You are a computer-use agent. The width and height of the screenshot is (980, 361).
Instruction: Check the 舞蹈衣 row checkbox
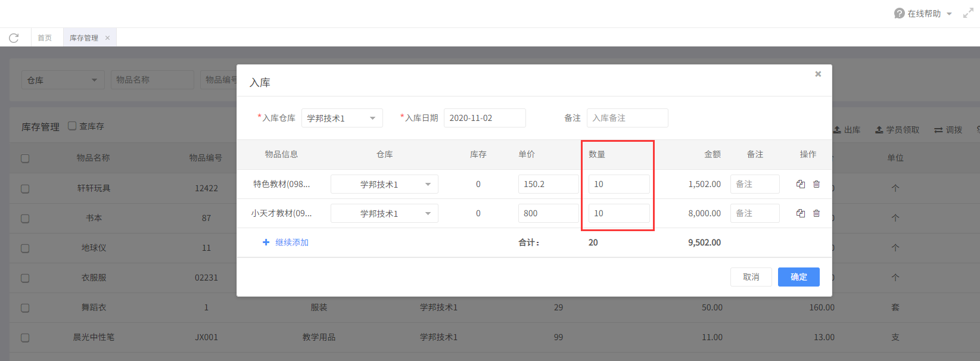coord(25,308)
